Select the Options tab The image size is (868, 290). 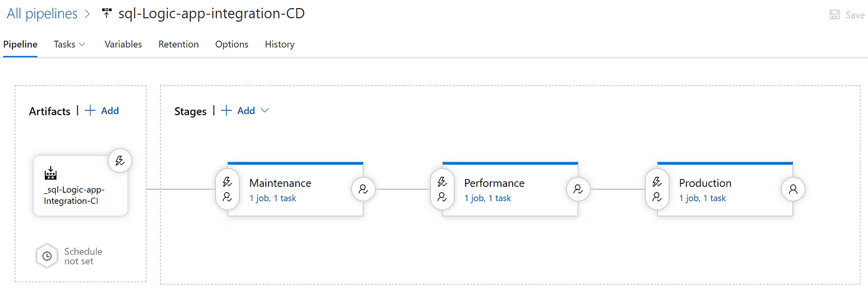[x=232, y=44]
